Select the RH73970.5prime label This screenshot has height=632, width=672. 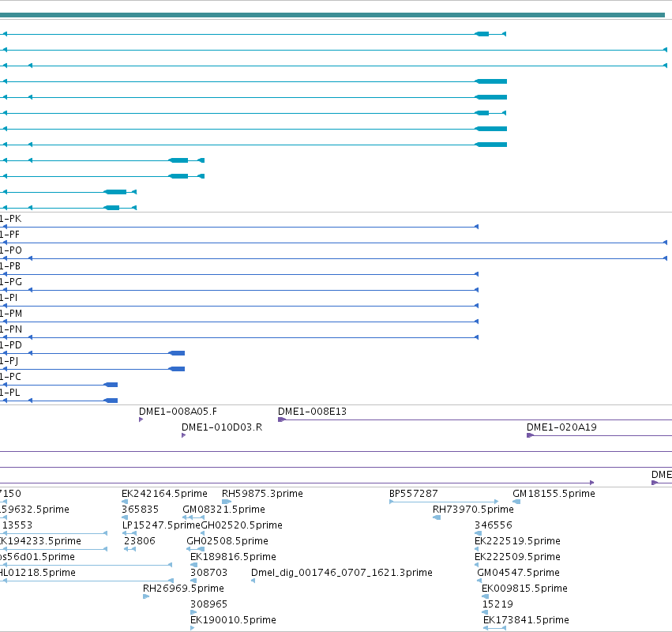click(473, 510)
